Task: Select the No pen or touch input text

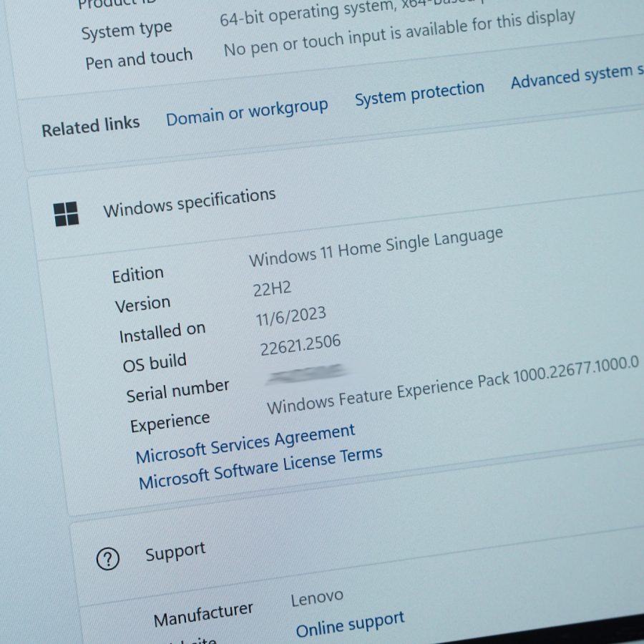Action: tap(399, 34)
